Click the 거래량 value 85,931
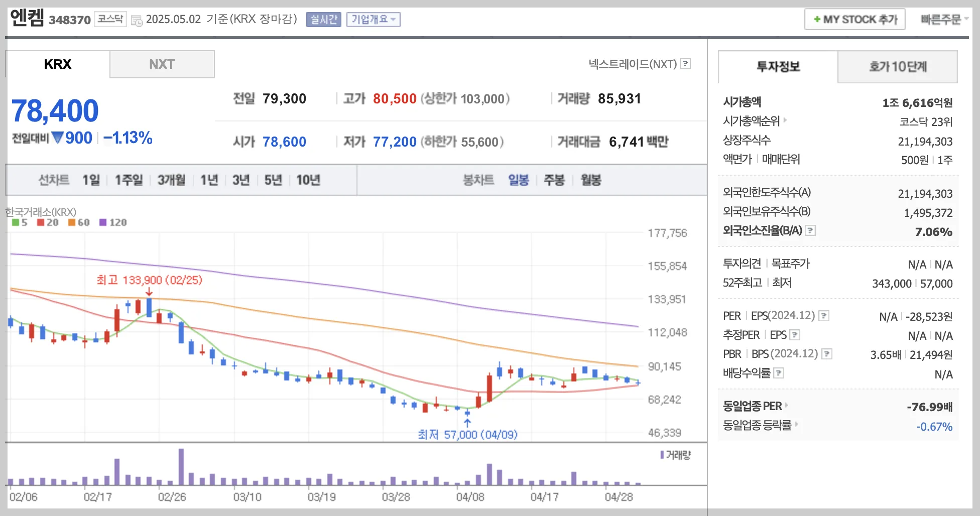Image resolution: width=980 pixels, height=516 pixels. [620, 99]
